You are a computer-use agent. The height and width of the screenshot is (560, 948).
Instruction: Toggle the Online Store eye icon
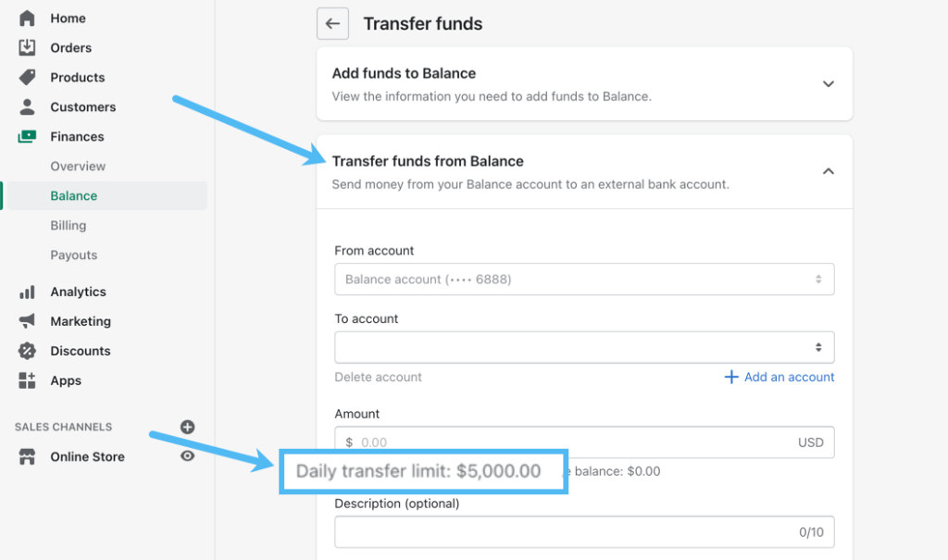[188, 456]
